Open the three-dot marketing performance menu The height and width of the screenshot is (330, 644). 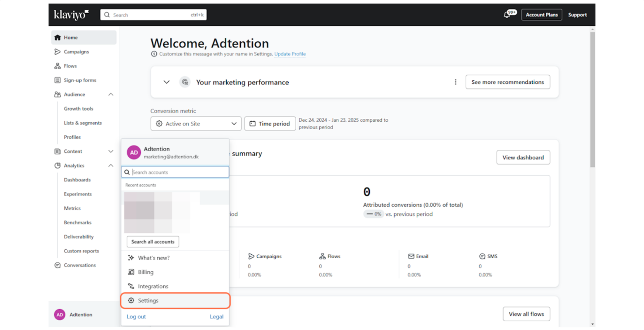(455, 82)
